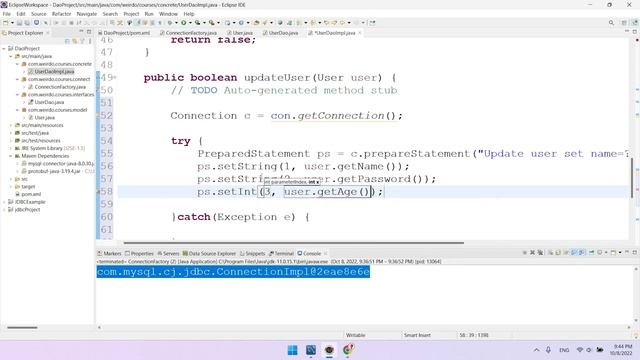Click the selected ConnectionImpl console output line
Screen dimensions: 640x360
click(233, 272)
